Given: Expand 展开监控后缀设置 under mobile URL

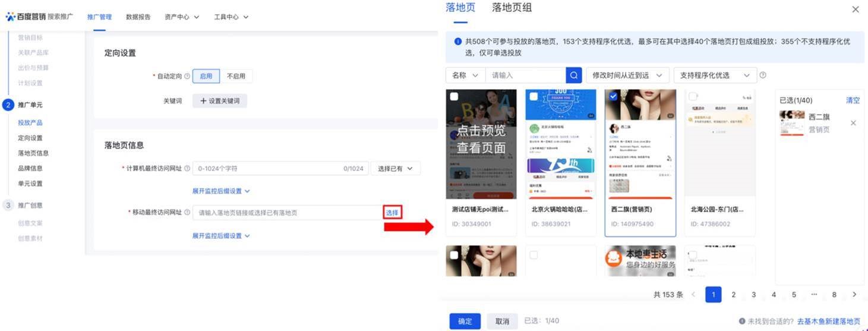Looking at the screenshot, I should click(x=220, y=236).
